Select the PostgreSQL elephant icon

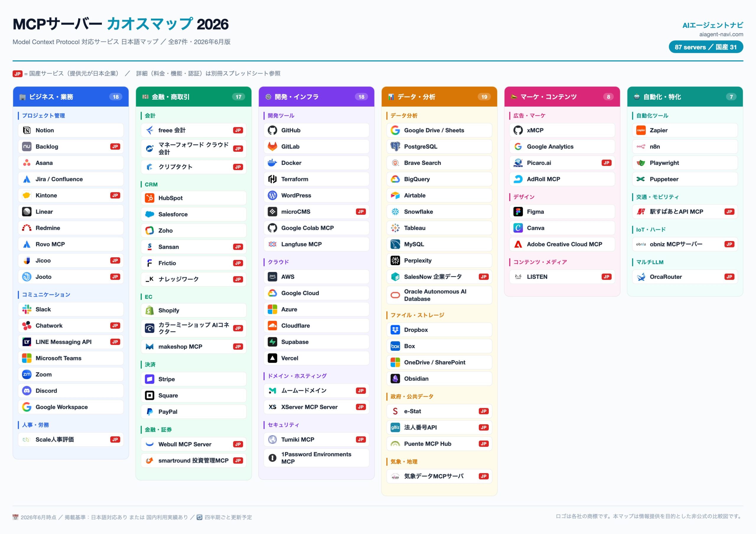click(395, 146)
